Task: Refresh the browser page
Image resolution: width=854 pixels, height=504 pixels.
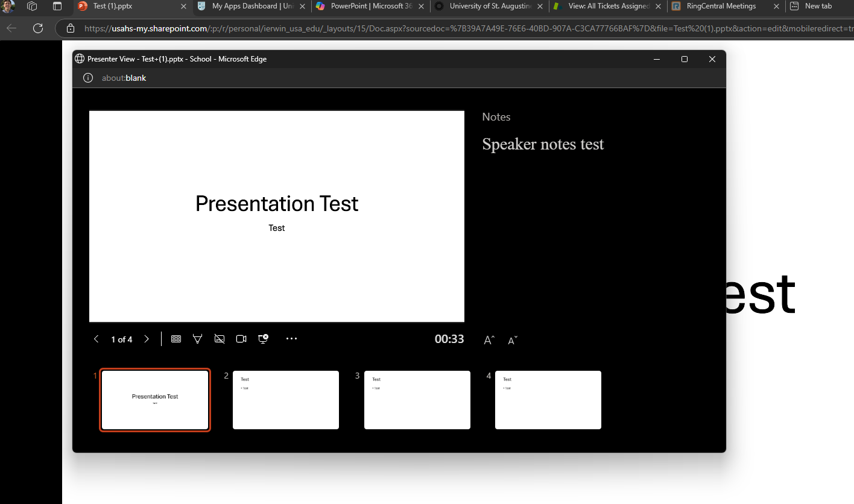Action: 38,28
